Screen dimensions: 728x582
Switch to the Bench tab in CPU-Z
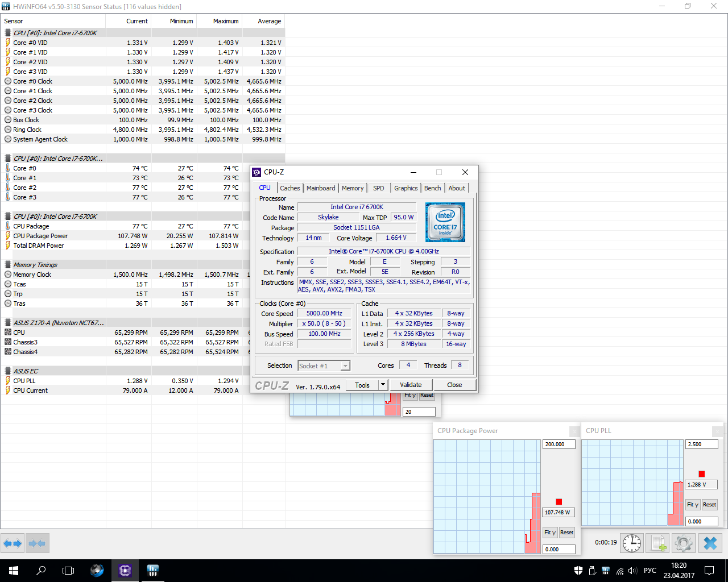(433, 188)
